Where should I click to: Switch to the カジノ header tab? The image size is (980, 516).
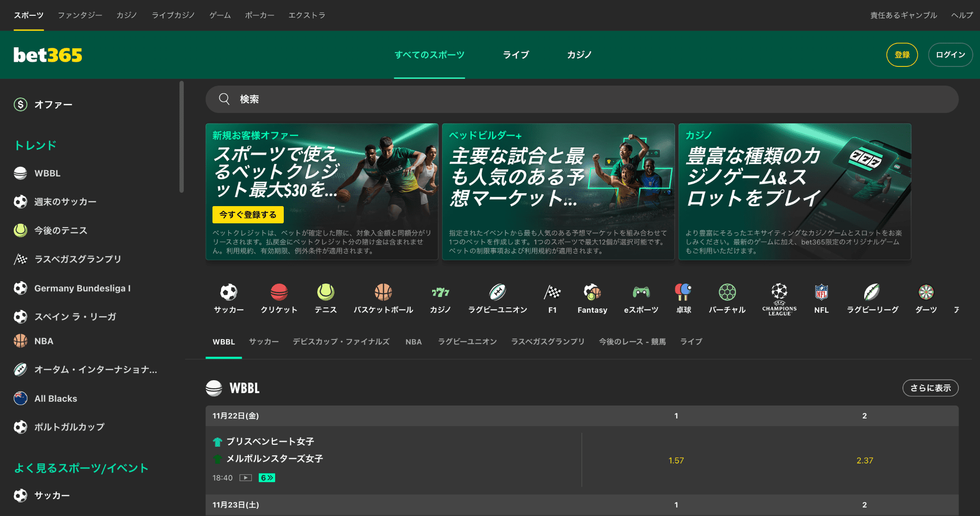[579, 55]
